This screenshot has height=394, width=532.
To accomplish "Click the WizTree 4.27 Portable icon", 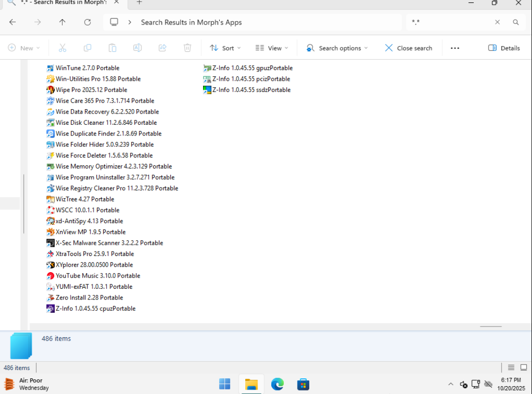I will click(x=50, y=199).
